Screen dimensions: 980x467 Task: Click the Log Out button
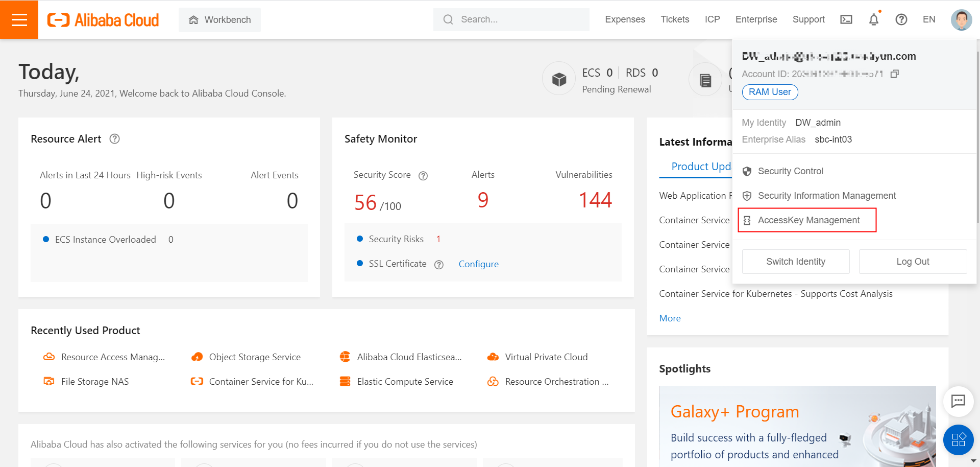point(913,262)
